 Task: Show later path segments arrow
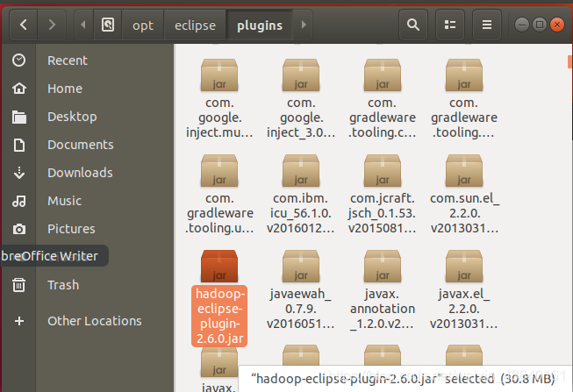click(304, 25)
